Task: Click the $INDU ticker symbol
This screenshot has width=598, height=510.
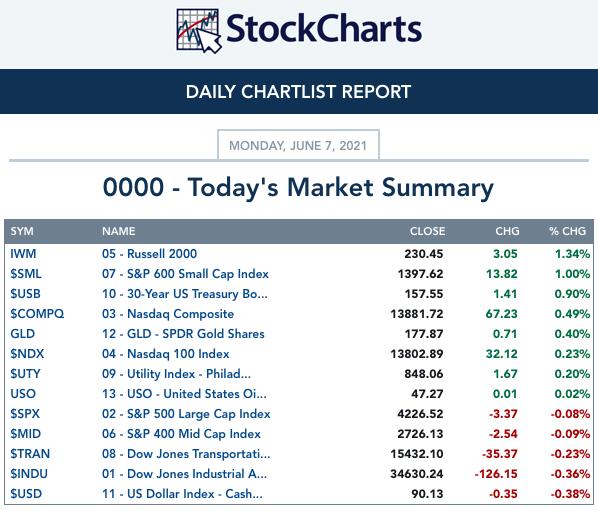Action: click(x=29, y=474)
